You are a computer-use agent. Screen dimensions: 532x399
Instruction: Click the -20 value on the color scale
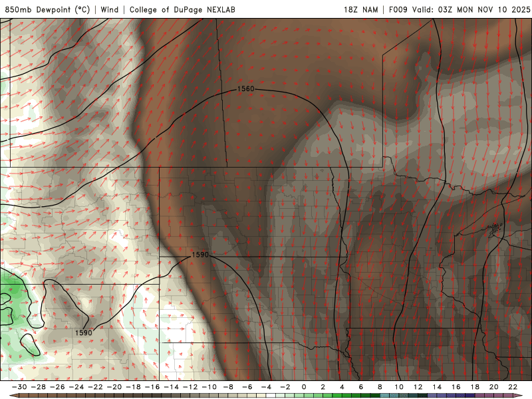(x=114, y=387)
